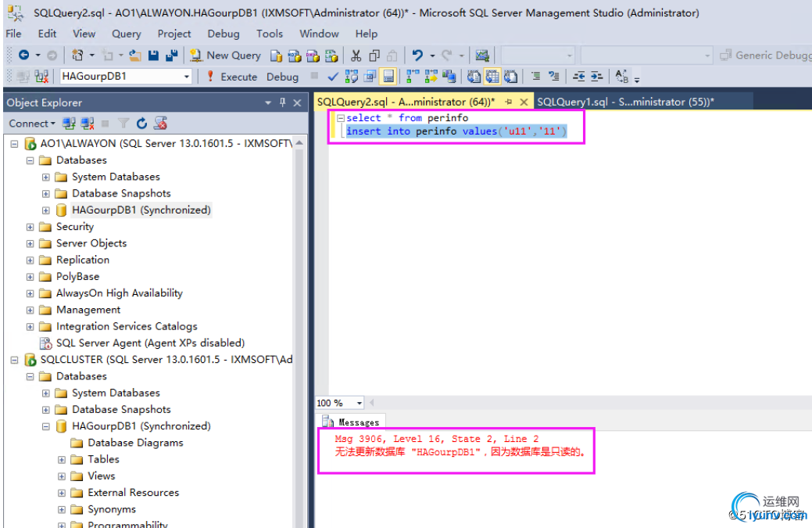The image size is (812, 528).
Task: Click the Debug button
Action: point(282,77)
